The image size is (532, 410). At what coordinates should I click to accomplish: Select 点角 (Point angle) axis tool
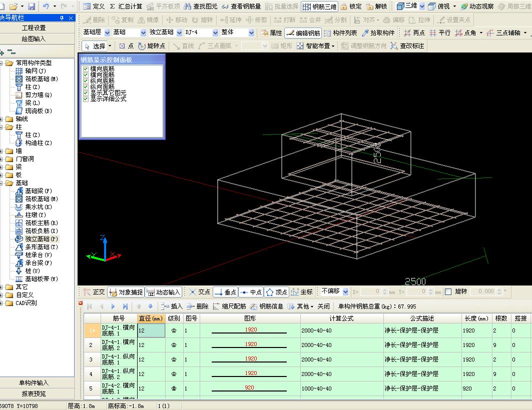tap(465, 33)
